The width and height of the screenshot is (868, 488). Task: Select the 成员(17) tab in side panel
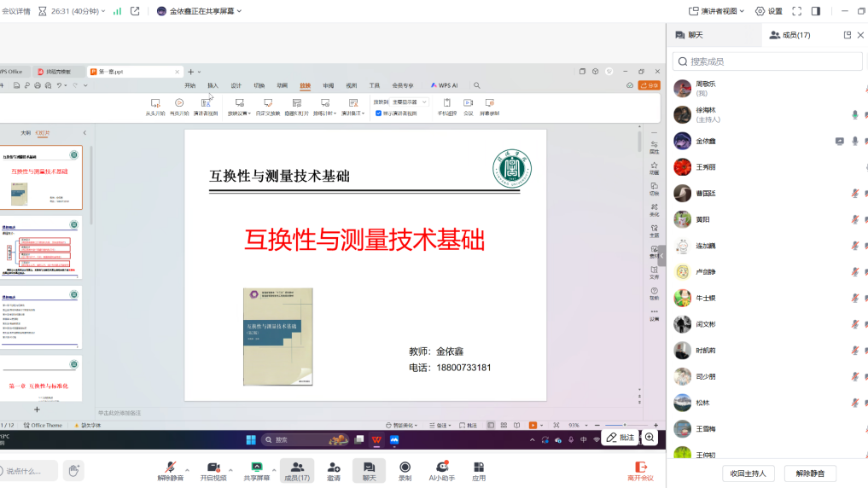789,35
